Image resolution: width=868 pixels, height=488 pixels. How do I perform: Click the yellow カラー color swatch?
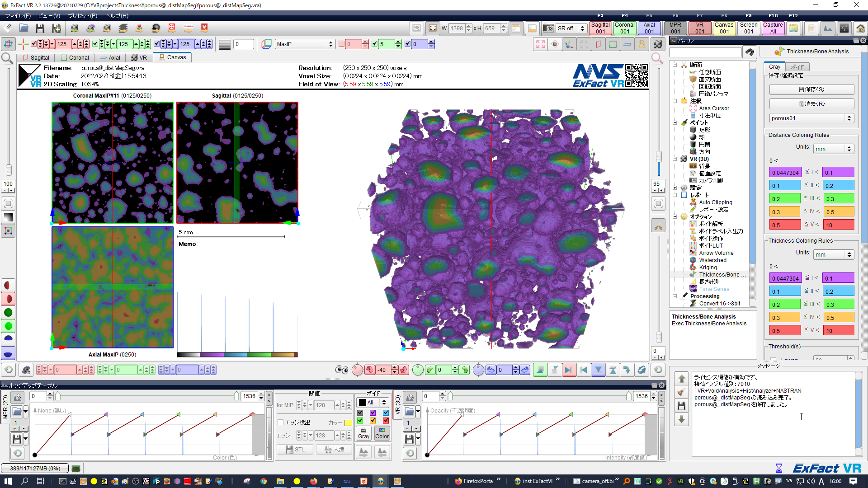click(348, 422)
